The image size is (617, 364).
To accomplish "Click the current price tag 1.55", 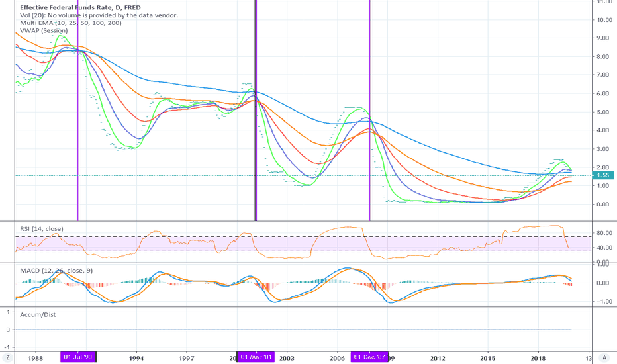I will pyautogui.click(x=603, y=175).
